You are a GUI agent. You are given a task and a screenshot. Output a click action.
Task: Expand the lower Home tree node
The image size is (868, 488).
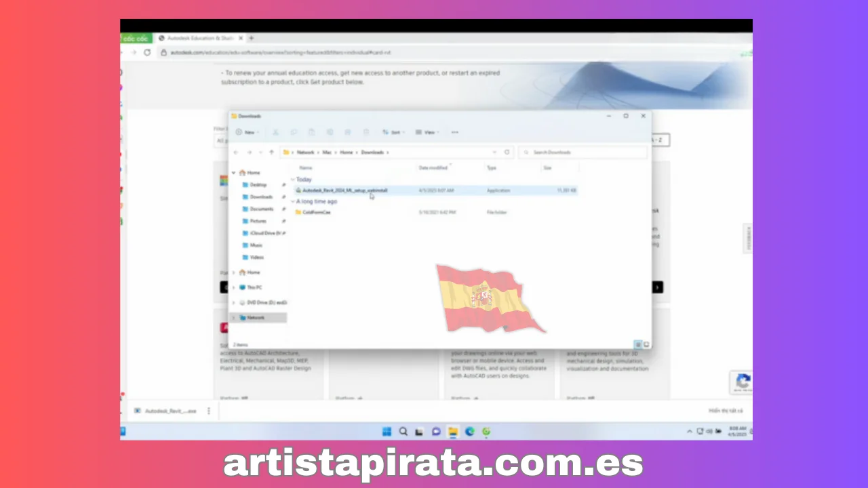pos(234,272)
